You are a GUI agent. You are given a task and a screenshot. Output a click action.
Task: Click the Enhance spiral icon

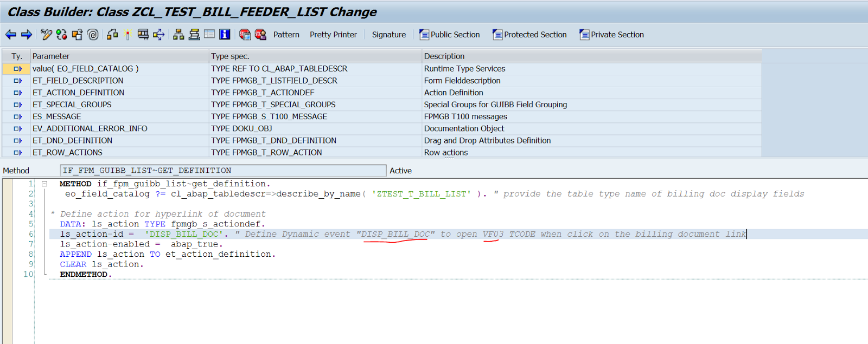pyautogui.click(x=93, y=35)
